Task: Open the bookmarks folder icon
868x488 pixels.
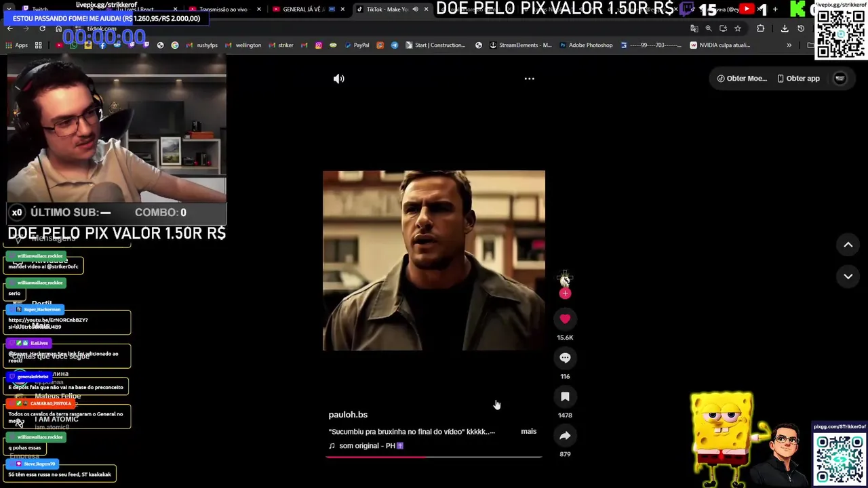Action: pyautogui.click(x=810, y=45)
